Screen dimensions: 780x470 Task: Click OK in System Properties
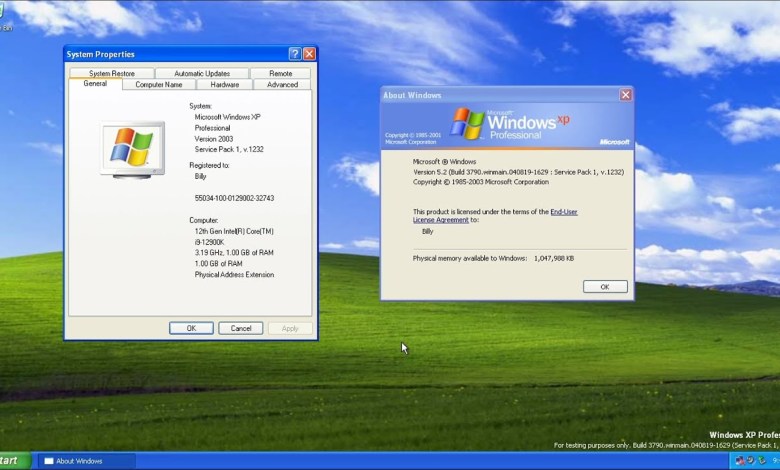192,328
